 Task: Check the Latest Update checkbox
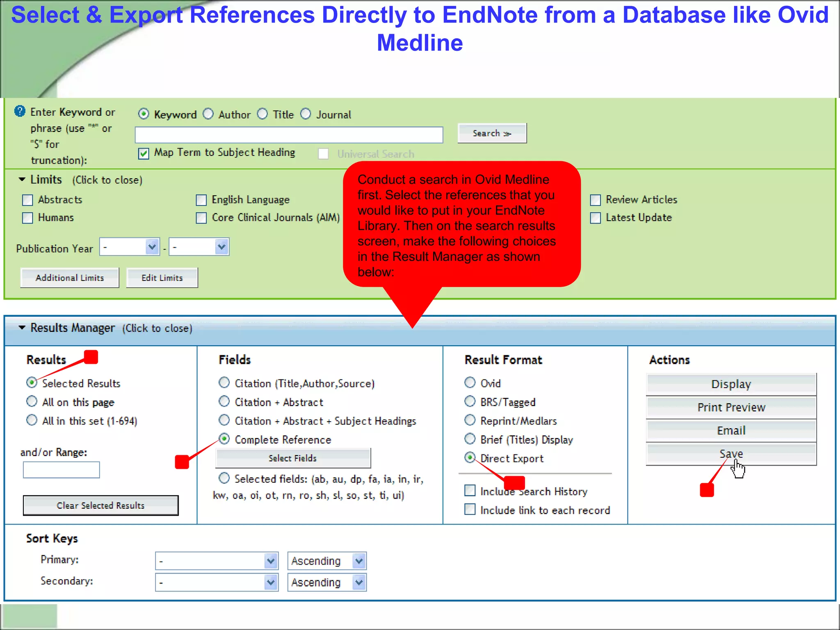(595, 218)
